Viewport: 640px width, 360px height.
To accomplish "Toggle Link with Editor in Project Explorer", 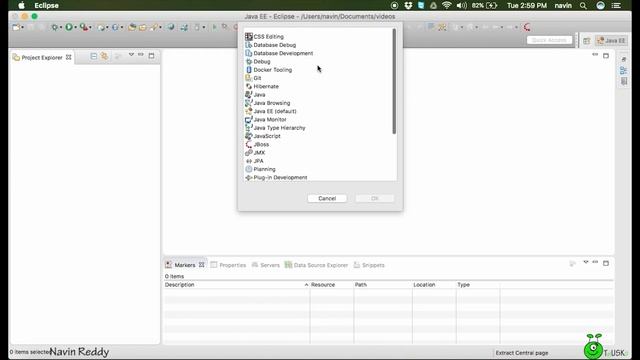I will click(x=104, y=56).
